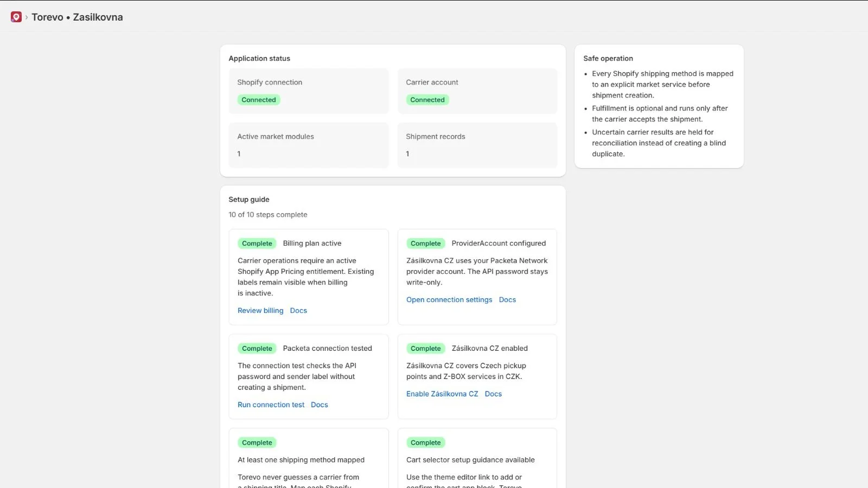This screenshot has height=488, width=868.
Task: Open connection settings link
Action: pos(449,300)
